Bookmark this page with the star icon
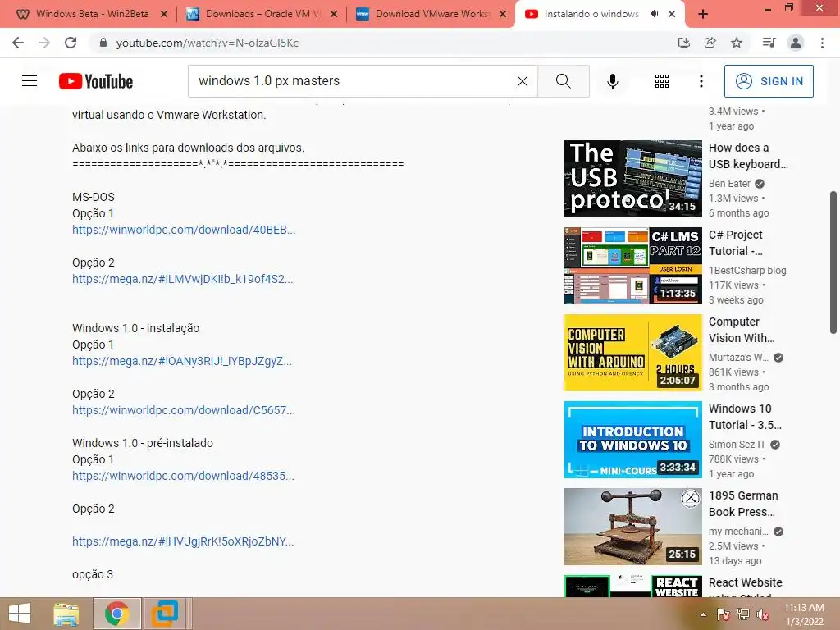Viewport: 840px width, 630px height. (x=737, y=43)
